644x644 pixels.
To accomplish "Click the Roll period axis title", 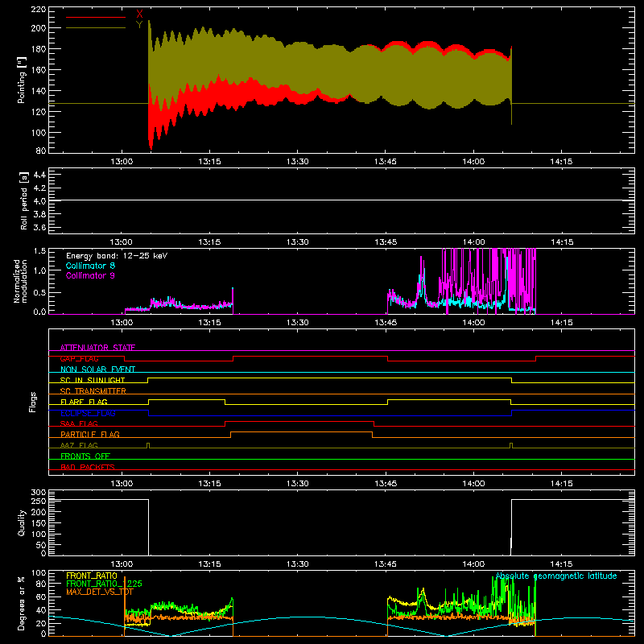I will 24,200.
